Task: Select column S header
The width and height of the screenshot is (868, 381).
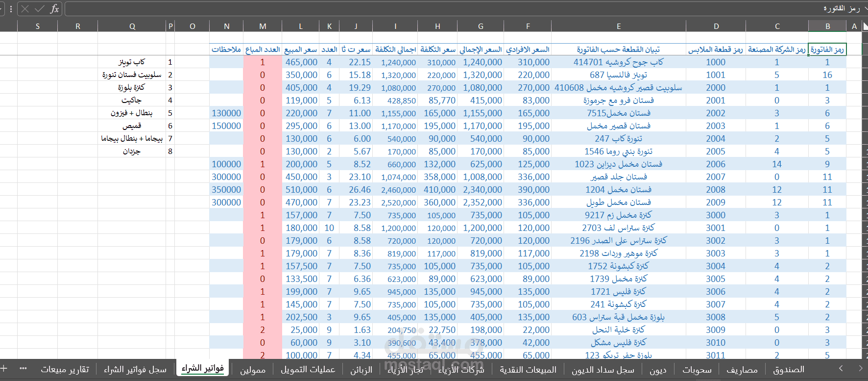Action: point(38,26)
